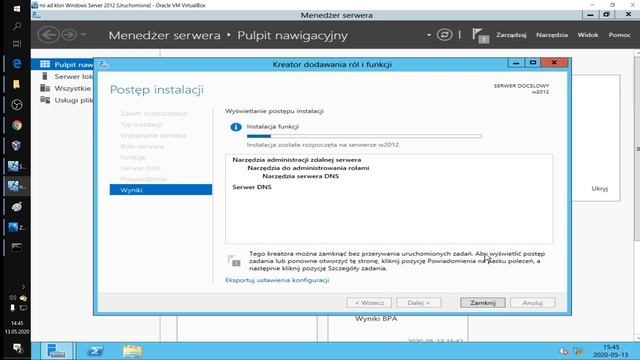Open the Widok menu
Viewport: 640px width, 360px height.
pos(588,35)
